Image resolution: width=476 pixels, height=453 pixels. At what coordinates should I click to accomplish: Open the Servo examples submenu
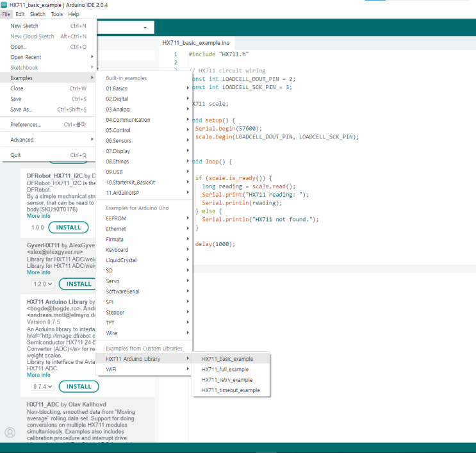144,281
